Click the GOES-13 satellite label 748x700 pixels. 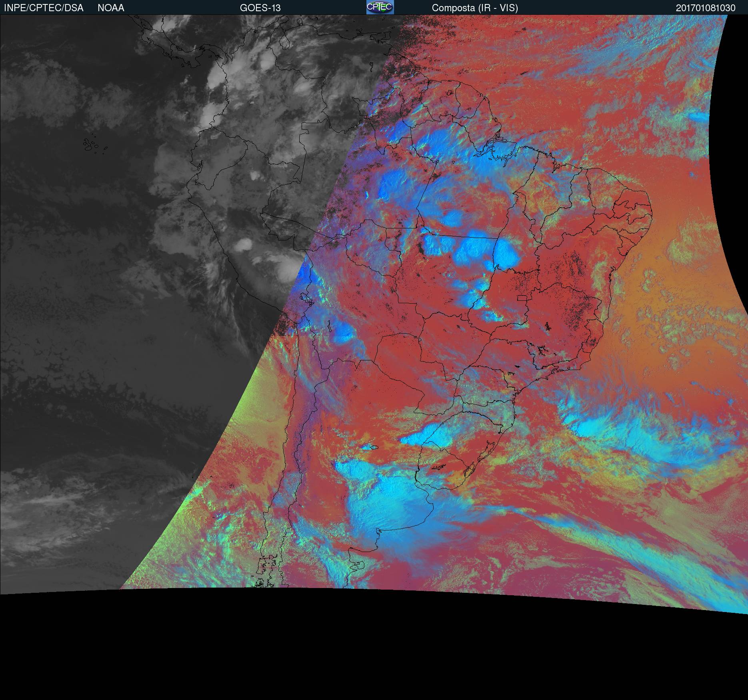point(260,8)
